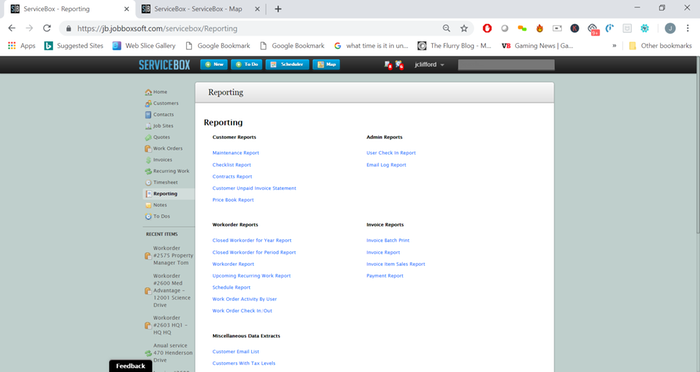
Task: Open the first notification icon in header
Action: pyautogui.click(x=388, y=65)
